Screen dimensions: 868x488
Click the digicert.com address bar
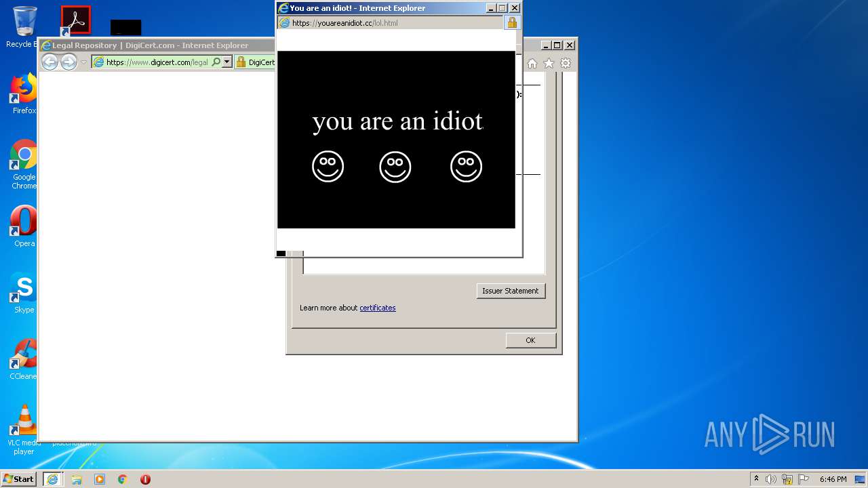(151, 62)
